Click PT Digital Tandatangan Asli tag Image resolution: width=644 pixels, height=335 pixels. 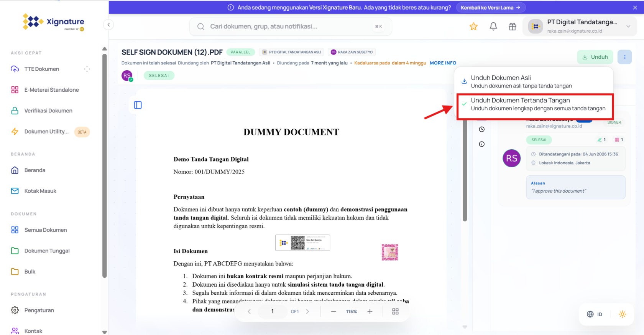click(292, 52)
